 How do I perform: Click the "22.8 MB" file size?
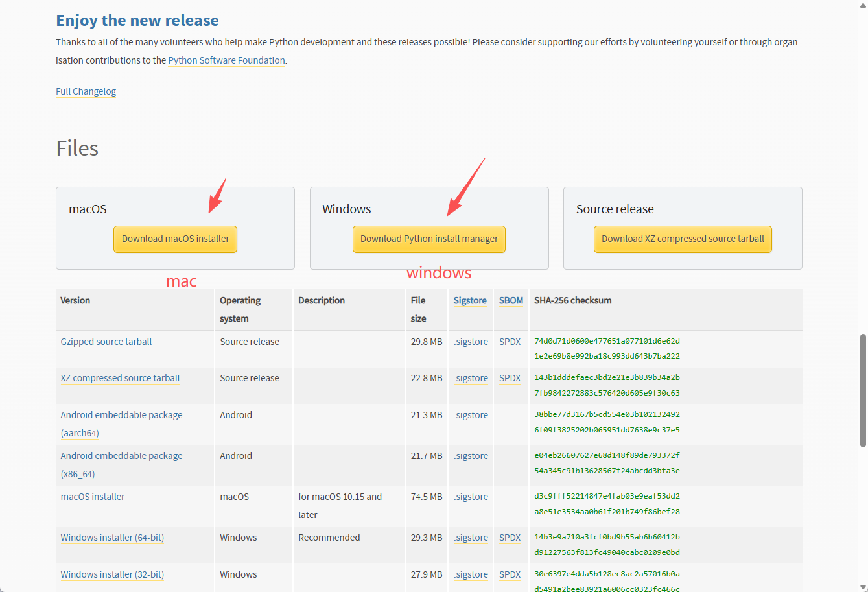tap(427, 378)
